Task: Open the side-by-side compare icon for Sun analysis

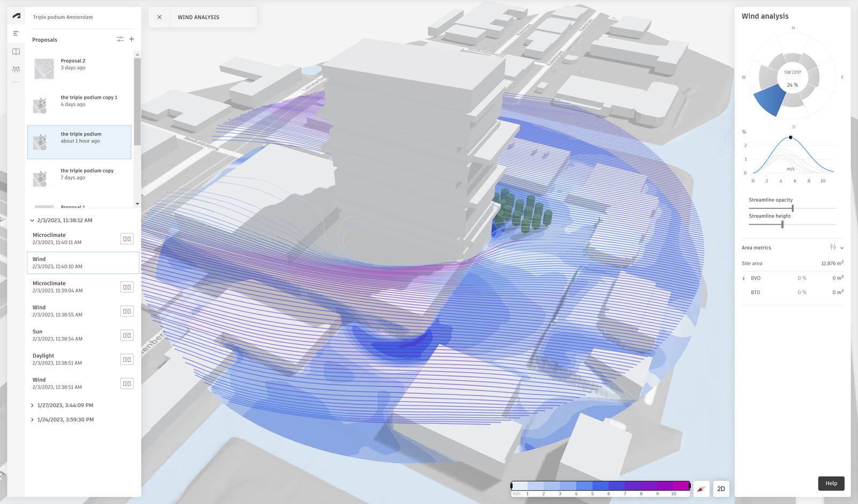Action: click(x=127, y=335)
